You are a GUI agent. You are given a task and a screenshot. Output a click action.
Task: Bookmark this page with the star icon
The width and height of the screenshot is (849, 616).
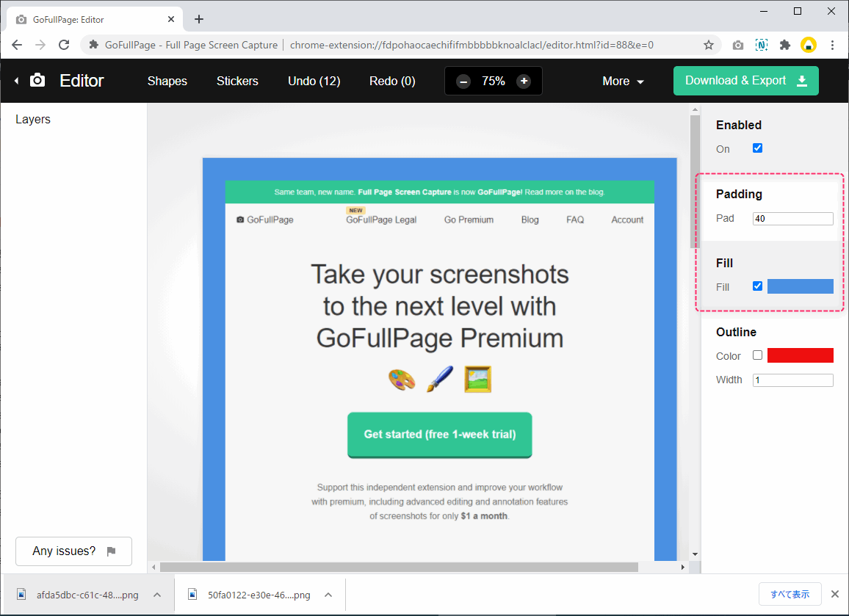click(708, 45)
